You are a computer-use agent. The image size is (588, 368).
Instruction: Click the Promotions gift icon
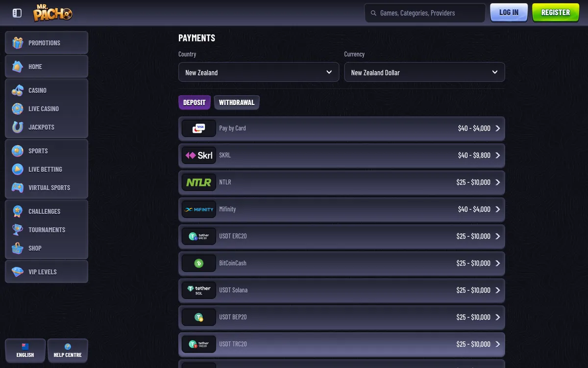[18, 43]
